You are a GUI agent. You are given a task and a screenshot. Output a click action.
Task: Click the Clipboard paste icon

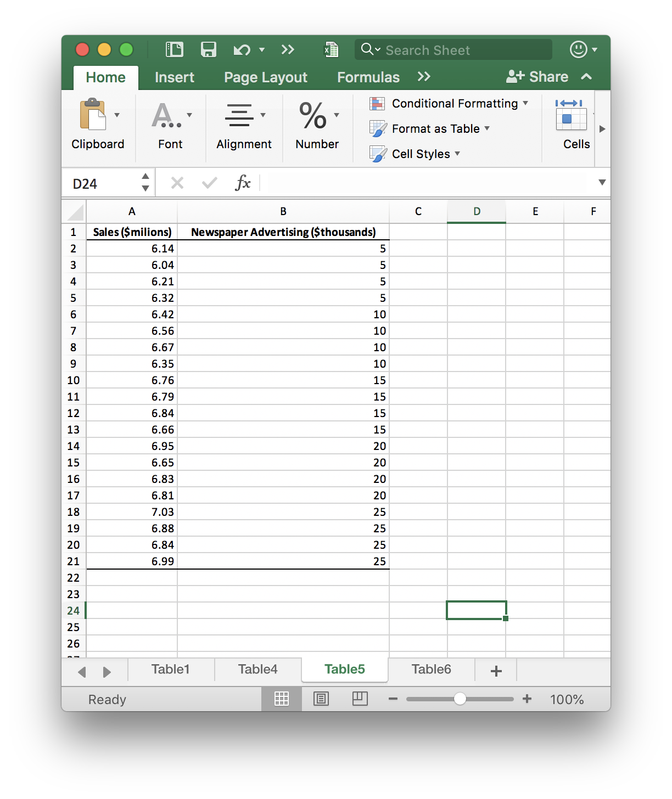(93, 114)
